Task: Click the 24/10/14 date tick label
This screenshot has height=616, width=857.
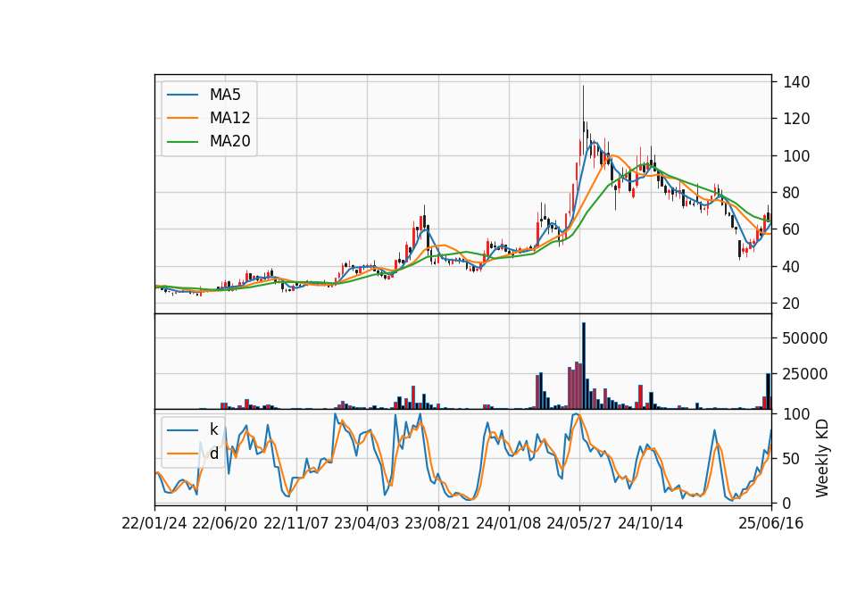Action: (x=651, y=523)
